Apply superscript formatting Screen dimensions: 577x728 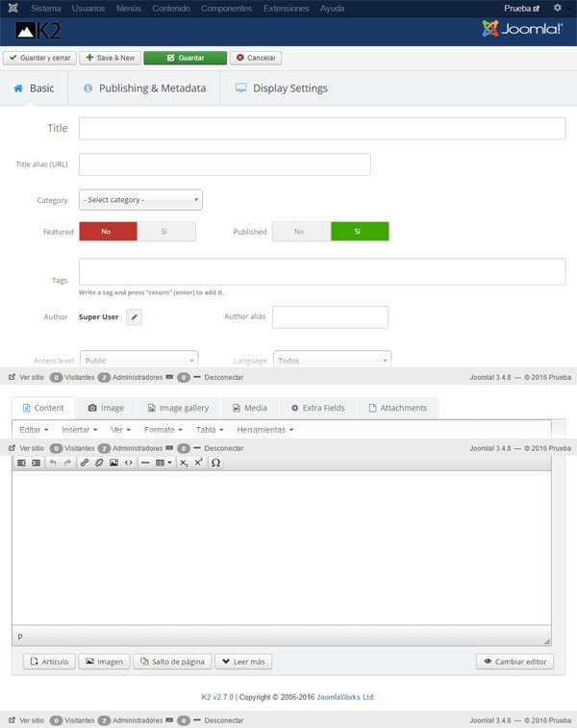click(199, 463)
